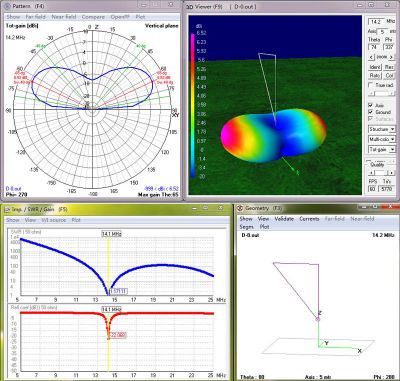Click the Imp./SWR/Gain window title icon

pyautogui.click(x=7, y=209)
